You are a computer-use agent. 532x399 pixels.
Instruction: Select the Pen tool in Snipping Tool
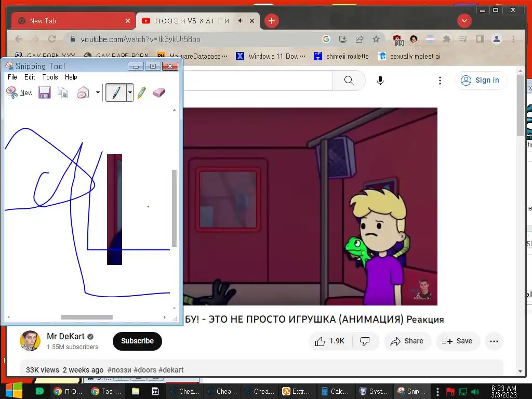(116, 92)
